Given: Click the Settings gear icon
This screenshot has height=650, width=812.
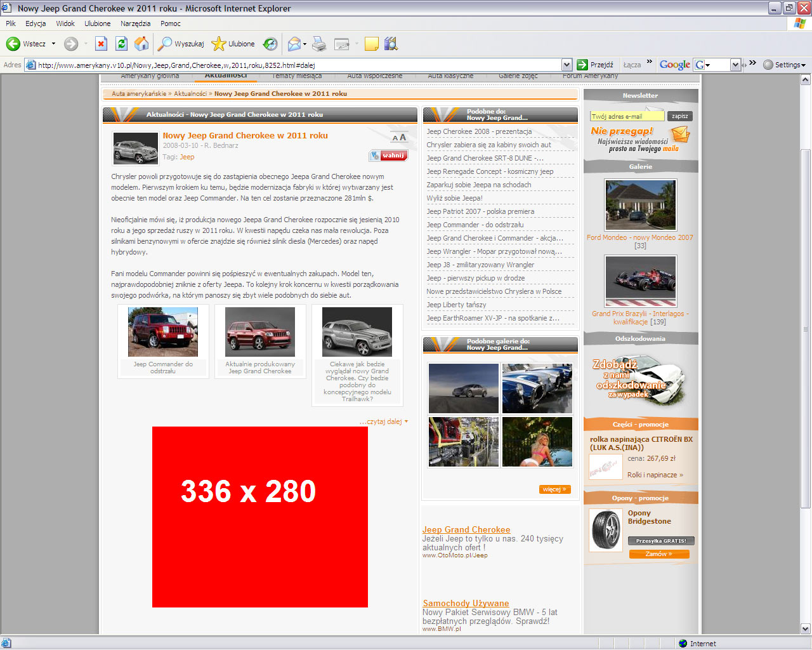Looking at the screenshot, I should point(768,65).
